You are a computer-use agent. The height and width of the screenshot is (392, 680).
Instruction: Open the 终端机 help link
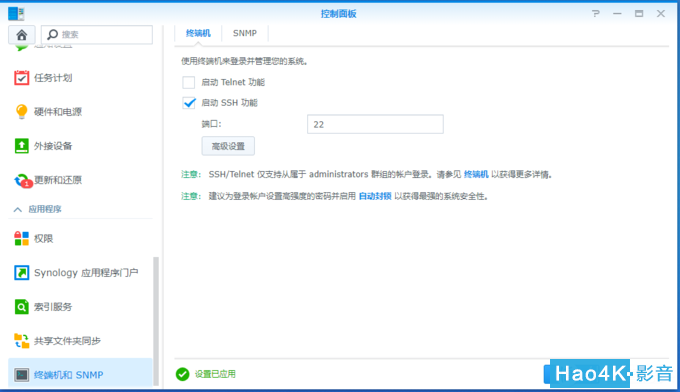476,174
